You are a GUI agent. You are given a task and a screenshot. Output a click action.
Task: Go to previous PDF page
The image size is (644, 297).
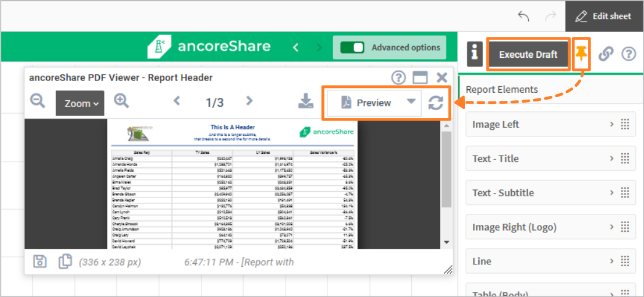[x=177, y=100]
